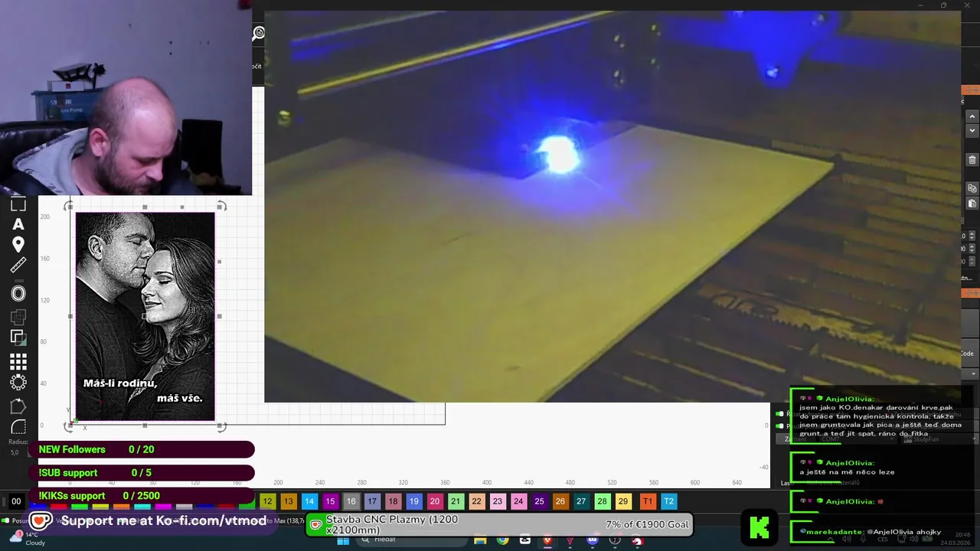
Task: Click the couple portrait image on canvas
Action: [x=145, y=316]
